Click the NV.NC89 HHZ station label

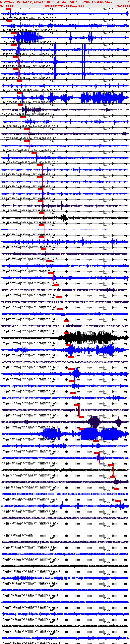click(x=10, y=475)
